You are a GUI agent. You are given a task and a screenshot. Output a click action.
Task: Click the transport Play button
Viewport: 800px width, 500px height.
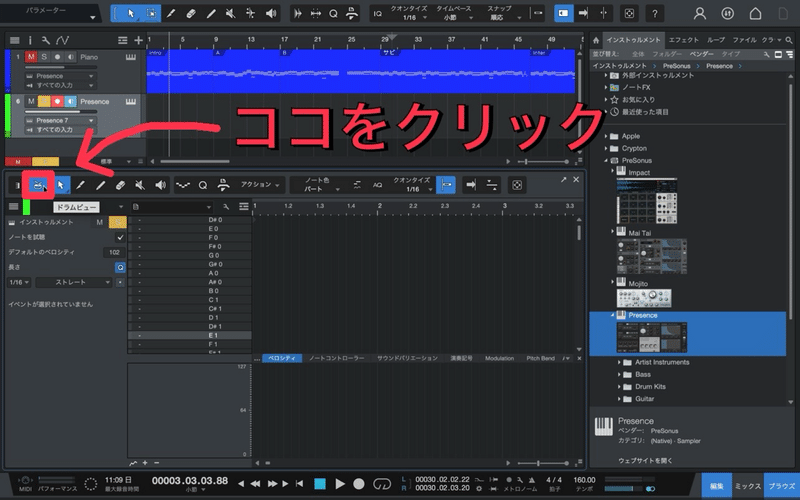click(340, 483)
